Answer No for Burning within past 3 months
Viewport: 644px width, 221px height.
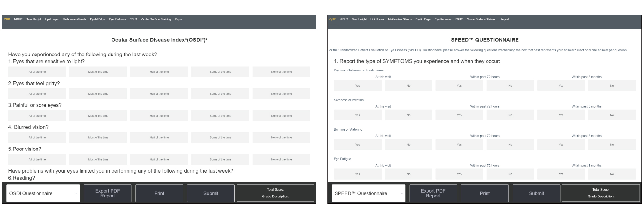(612, 145)
